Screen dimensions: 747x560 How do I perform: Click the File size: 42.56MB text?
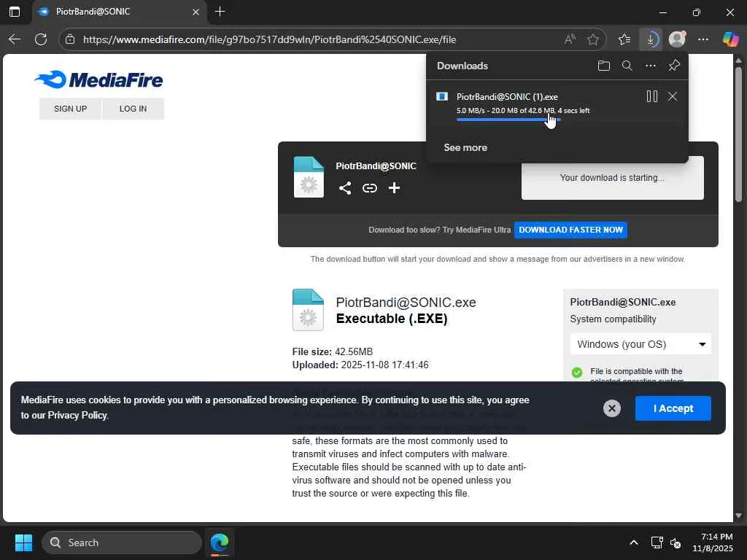tap(332, 351)
